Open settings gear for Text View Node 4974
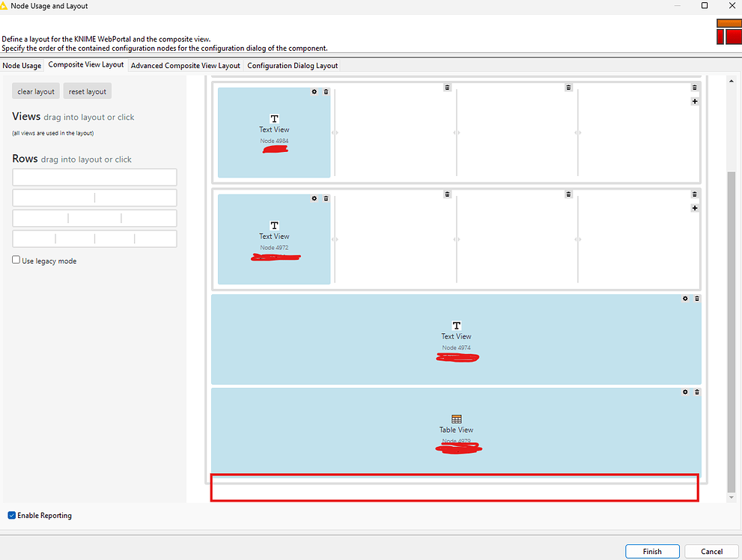The image size is (742, 560). (x=684, y=298)
